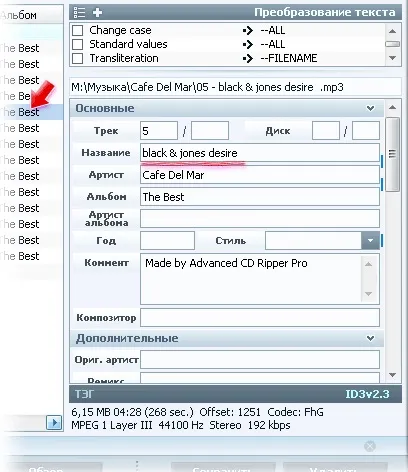Screen dimensions: 408x472
Task: Click the tag panel scrollbar thumb
Action: pos(392,154)
